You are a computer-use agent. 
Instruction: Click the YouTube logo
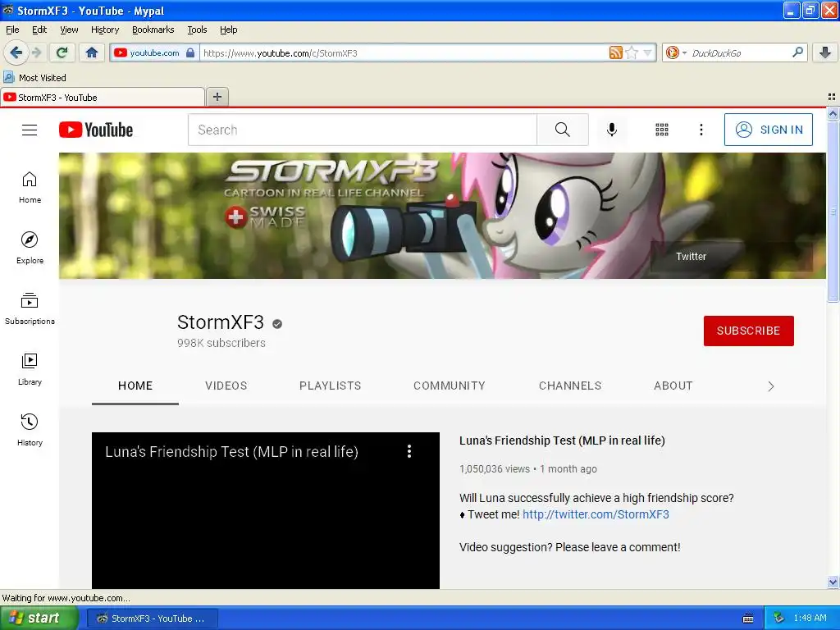click(x=96, y=130)
